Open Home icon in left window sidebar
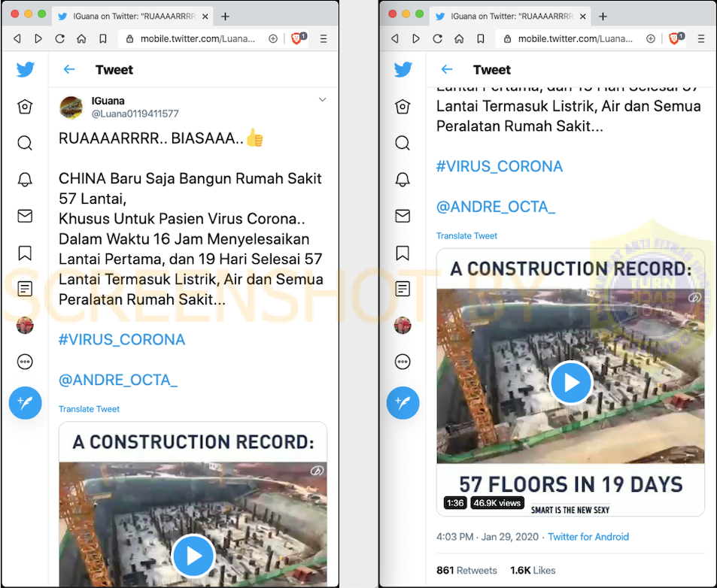Image resolution: width=717 pixels, height=588 pixels. pos(25,107)
